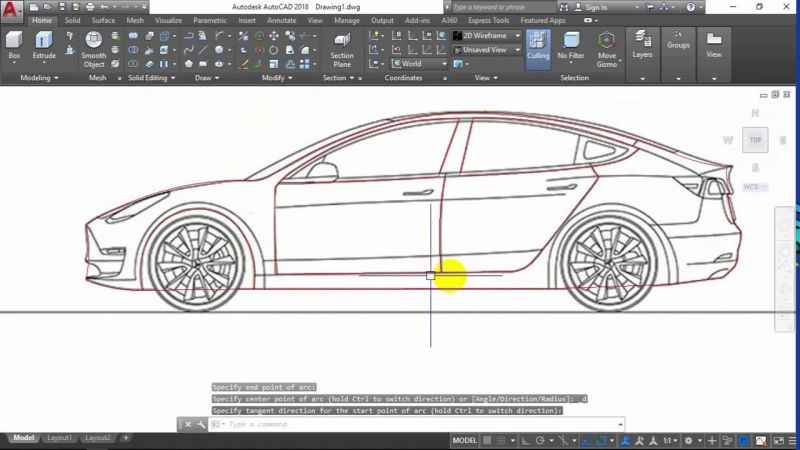Click the TOP face of the ViewCube
The height and width of the screenshot is (450, 800).
[755, 140]
